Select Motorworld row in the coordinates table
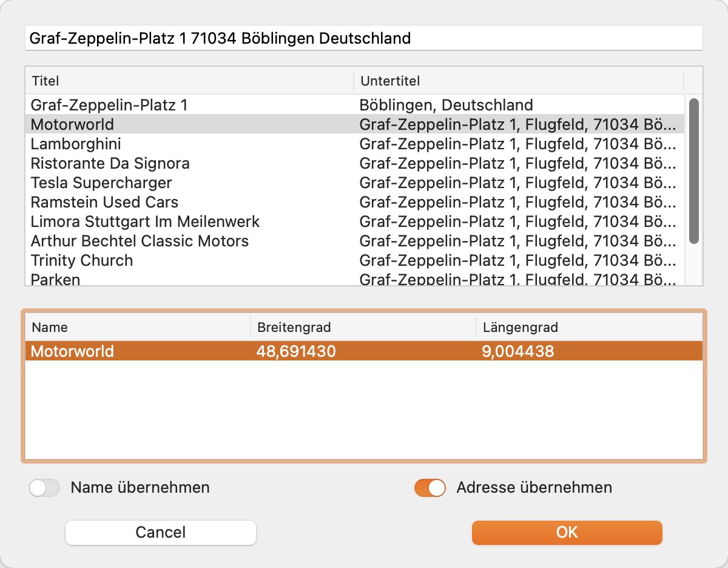This screenshot has width=728, height=568. (363, 351)
